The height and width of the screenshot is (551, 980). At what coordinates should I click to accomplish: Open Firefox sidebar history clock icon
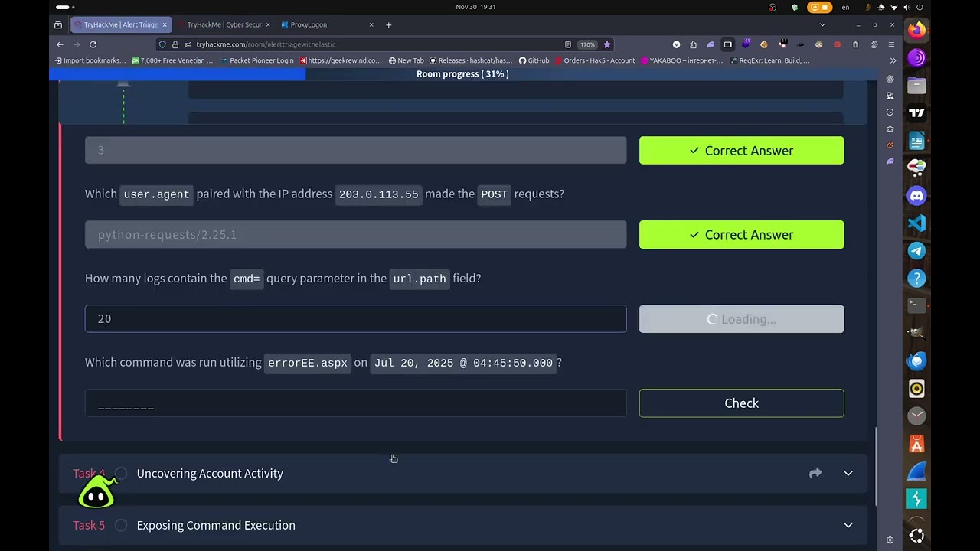tap(890, 112)
